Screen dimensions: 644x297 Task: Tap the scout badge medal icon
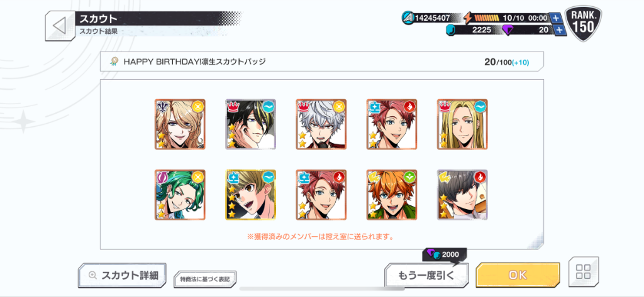114,62
